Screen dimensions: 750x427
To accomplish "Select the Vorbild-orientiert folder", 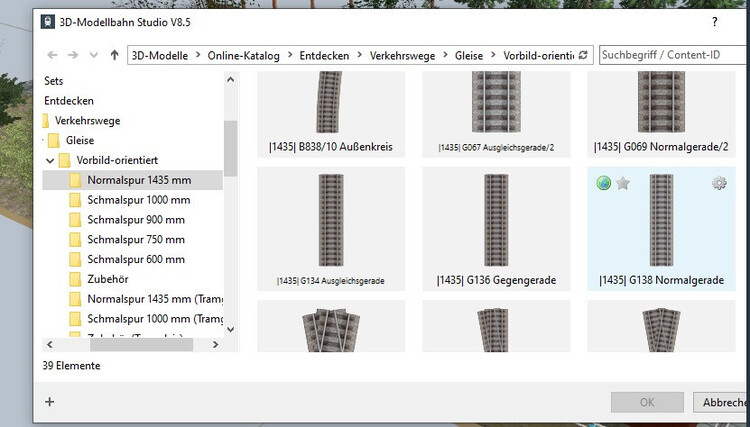I will coord(117,160).
